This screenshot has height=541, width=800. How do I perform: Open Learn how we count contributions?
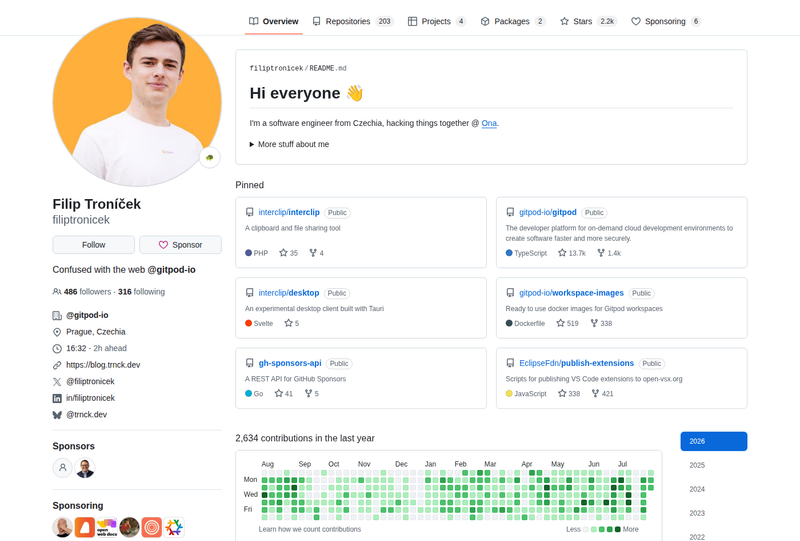pyautogui.click(x=310, y=529)
